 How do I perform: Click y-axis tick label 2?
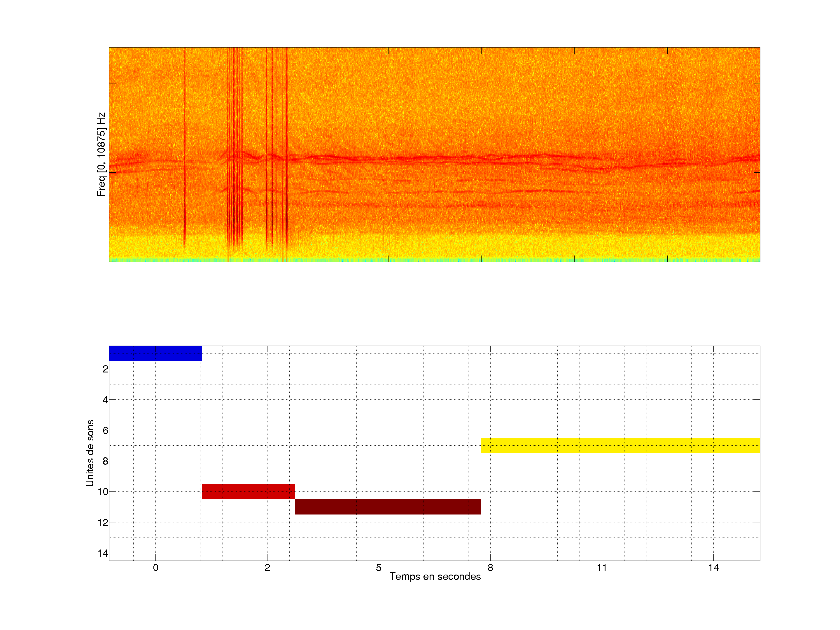pyautogui.click(x=105, y=369)
